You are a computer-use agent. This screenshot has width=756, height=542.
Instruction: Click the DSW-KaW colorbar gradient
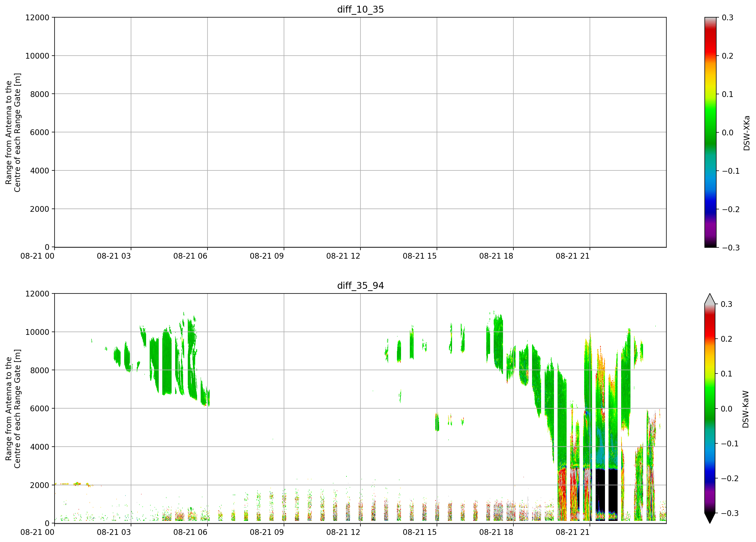[x=710, y=408]
